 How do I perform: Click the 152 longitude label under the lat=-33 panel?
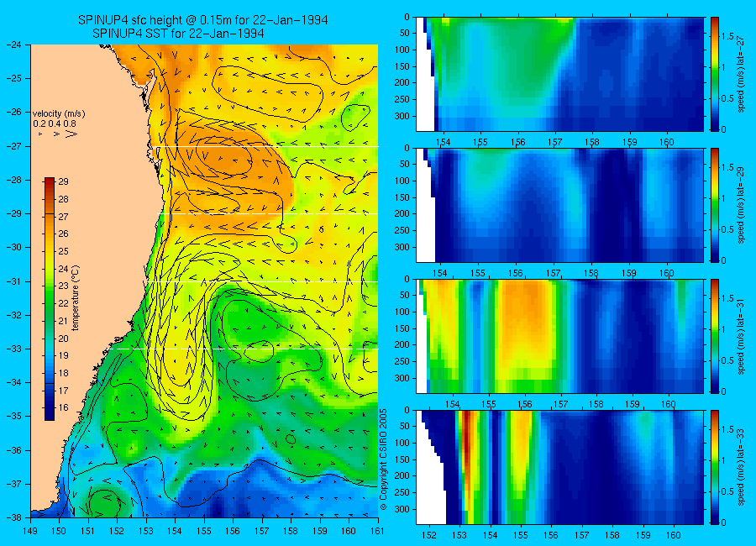(428, 535)
